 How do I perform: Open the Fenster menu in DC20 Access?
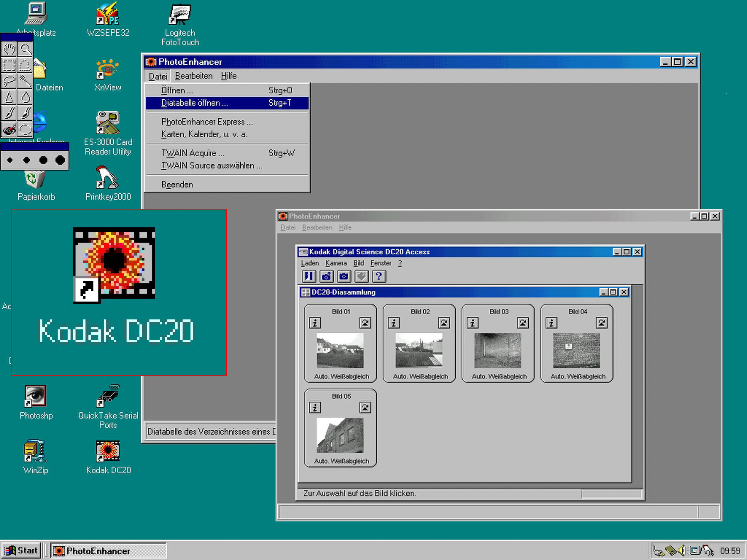[x=381, y=263]
